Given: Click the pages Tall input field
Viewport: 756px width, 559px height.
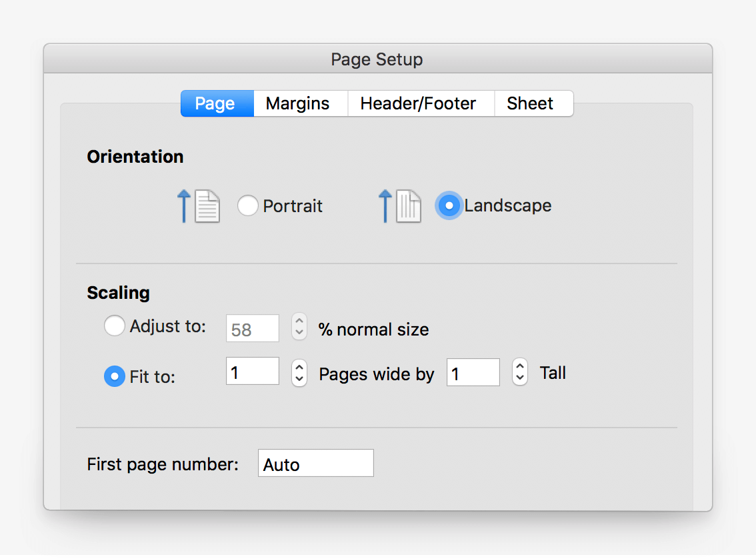Looking at the screenshot, I should (x=473, y=372).
